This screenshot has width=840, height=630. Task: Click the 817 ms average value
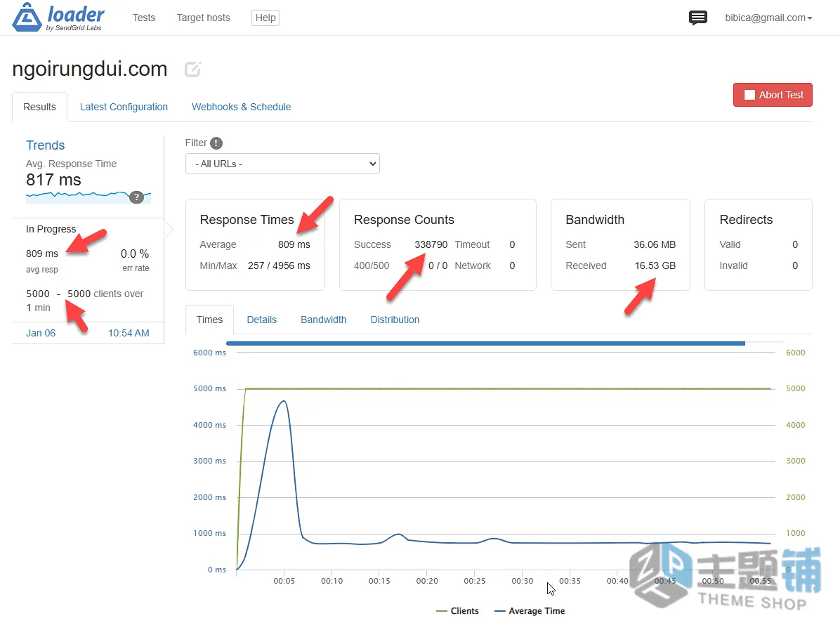[53, 180]
